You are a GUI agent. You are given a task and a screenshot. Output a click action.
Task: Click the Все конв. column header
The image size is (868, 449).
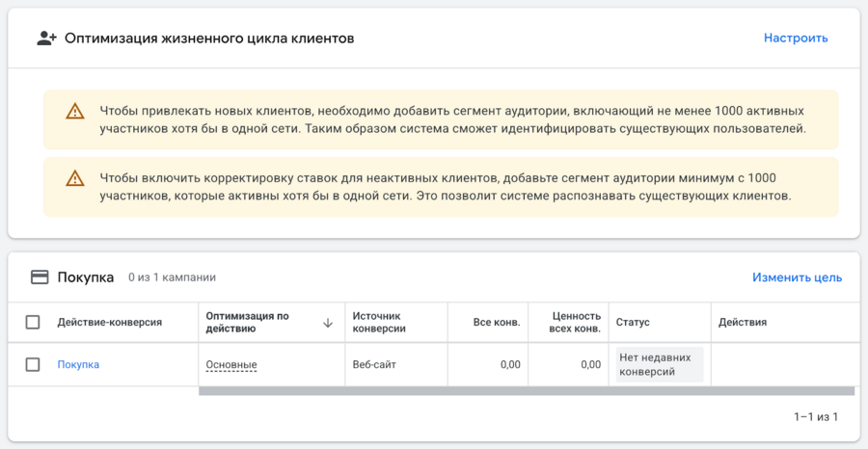coord(497,323)
